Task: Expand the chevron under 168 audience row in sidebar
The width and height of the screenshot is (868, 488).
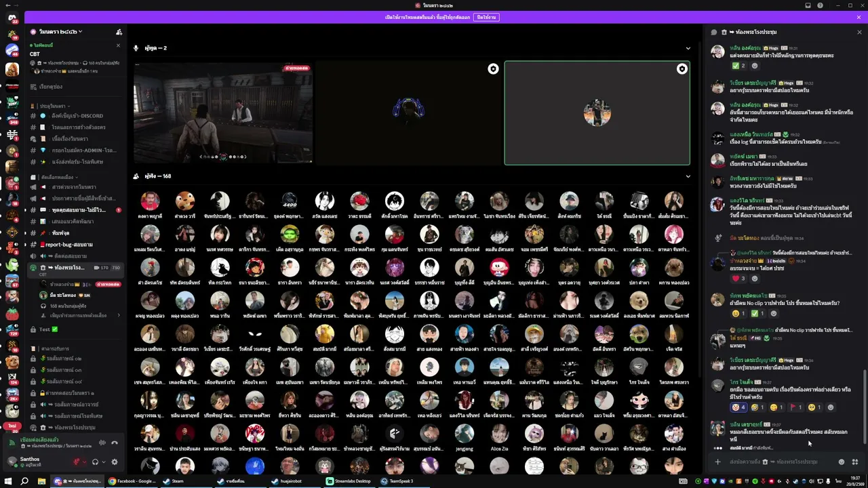Action: pos(118,315)
